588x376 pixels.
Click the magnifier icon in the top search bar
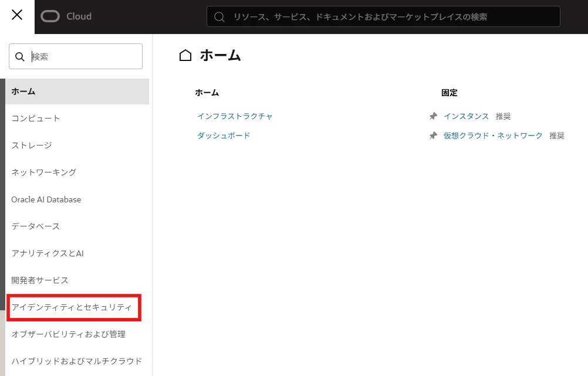(x=219, y=17)
